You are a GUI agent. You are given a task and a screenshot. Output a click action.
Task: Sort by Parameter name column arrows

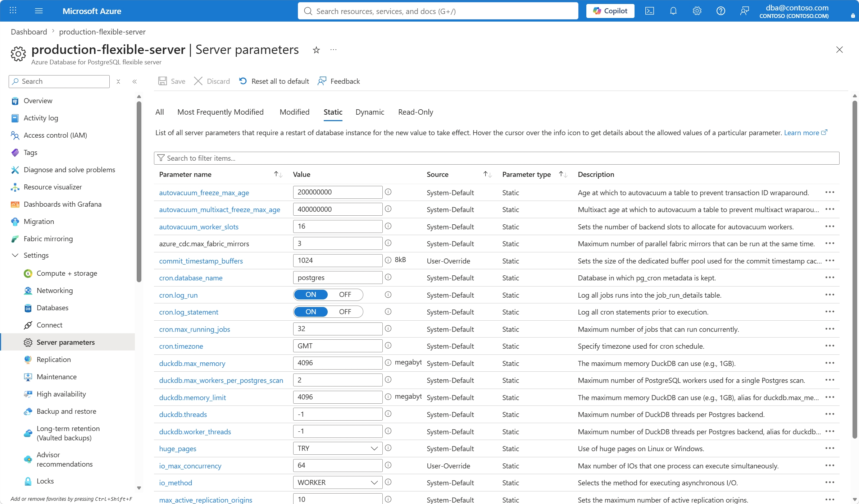pyautogui.click(x=278, y=174)
